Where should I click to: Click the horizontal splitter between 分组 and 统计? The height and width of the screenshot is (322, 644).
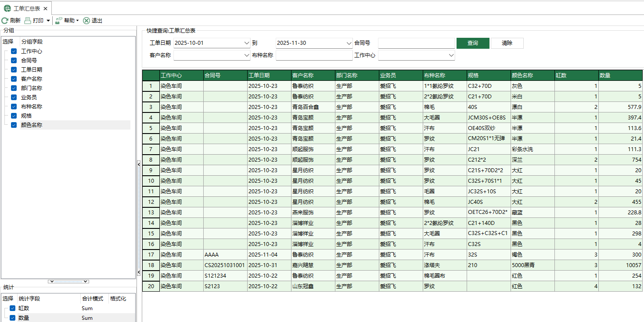[68, 281]
